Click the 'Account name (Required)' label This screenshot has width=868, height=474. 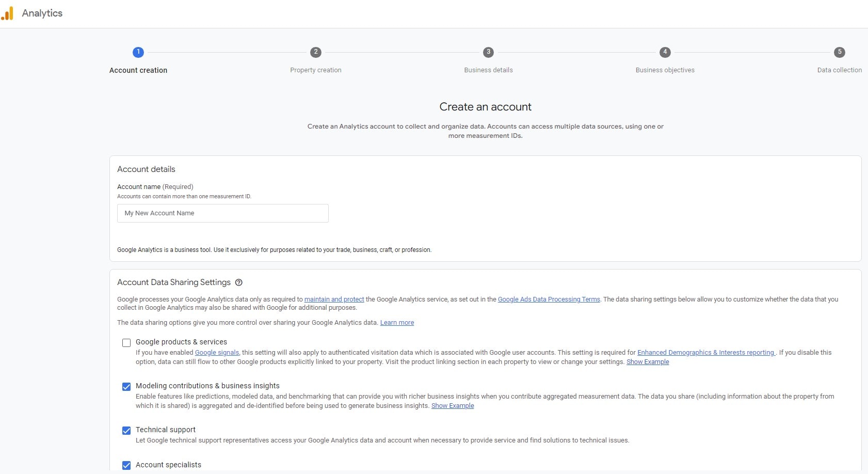coord(155,187)
